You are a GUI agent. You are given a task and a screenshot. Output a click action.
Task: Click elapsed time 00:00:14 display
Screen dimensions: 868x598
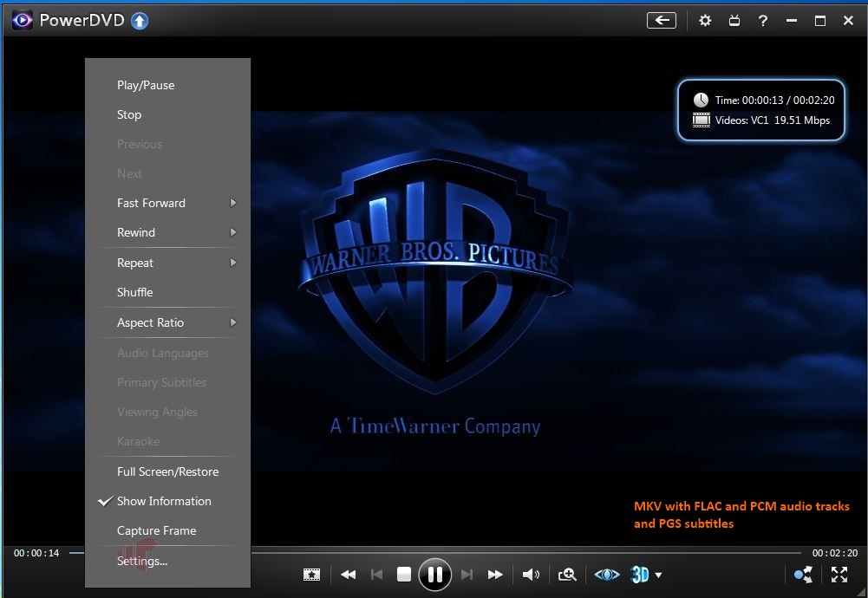point(36,553)
